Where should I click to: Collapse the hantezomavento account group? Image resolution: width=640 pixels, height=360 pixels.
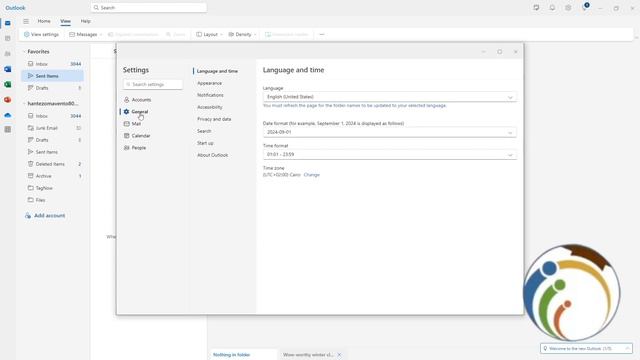pyautogui.click(x=24, y=104)
